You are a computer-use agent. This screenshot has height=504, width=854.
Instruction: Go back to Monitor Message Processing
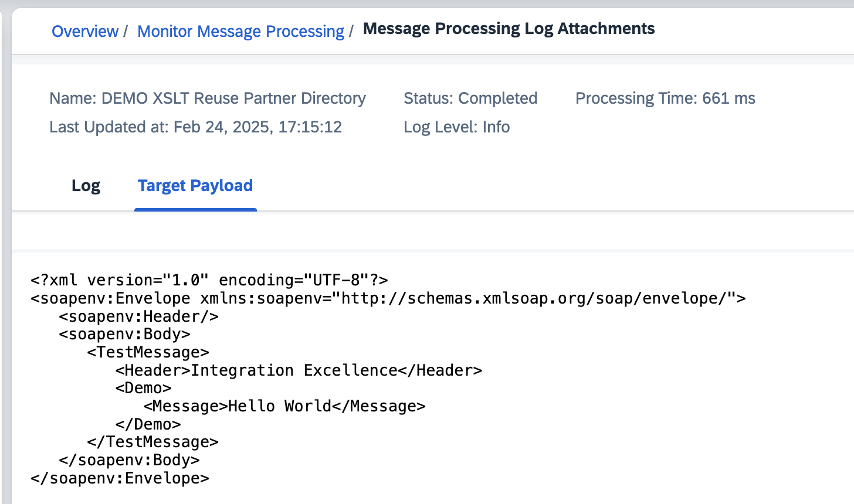coord(240,31)
